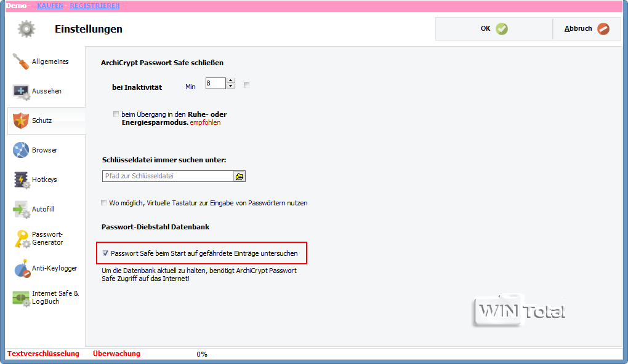Uncheck Passwort Safe beim Start untersuchen
Image resolution: width=628 pixels, height=364 pixels.
pos(105,253)
